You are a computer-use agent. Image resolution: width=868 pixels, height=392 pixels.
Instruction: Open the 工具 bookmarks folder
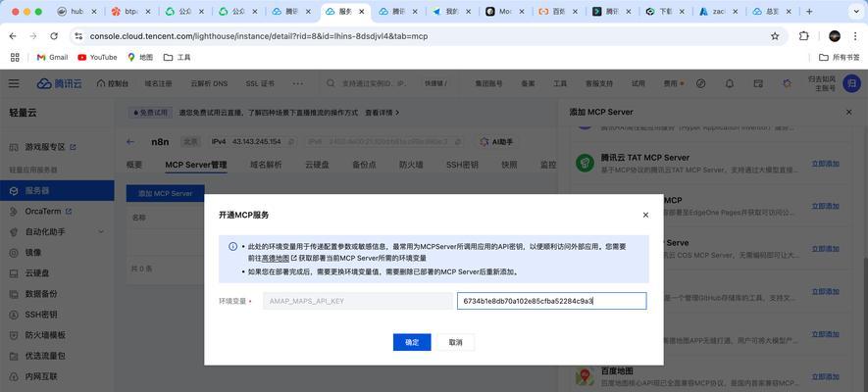pos(178,57)
